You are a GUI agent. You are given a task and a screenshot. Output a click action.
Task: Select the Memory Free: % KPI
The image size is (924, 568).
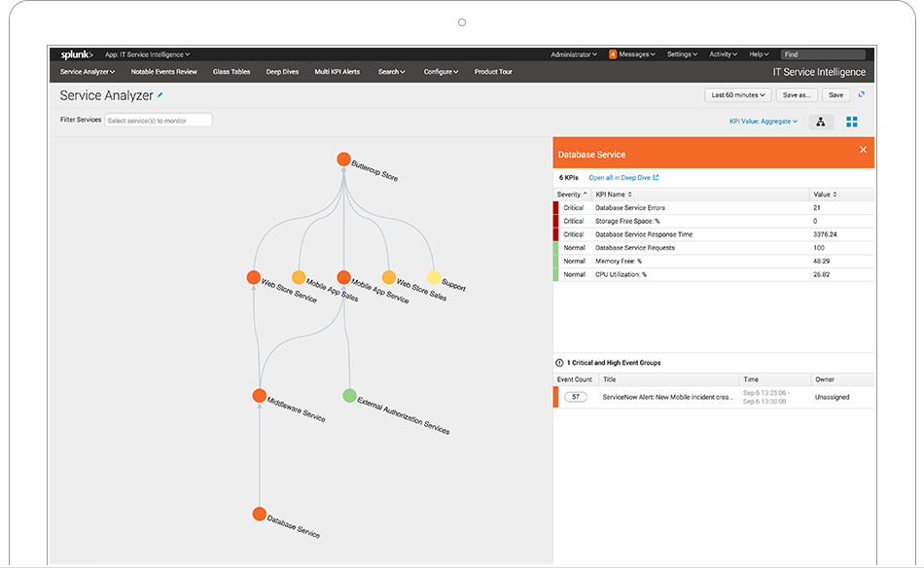(x=713, y=261)
